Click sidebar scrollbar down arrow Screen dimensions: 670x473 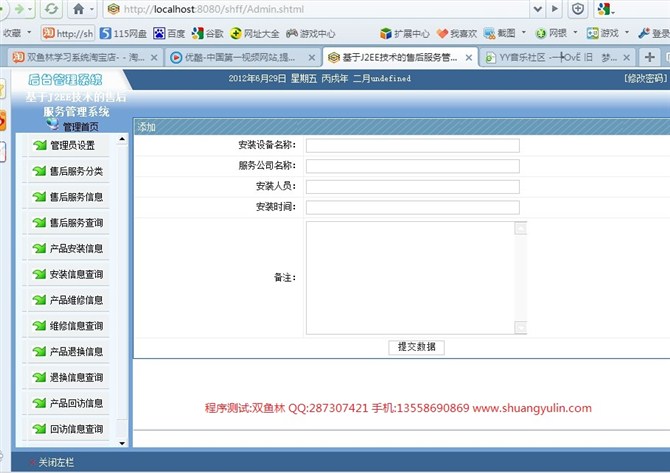122,442
